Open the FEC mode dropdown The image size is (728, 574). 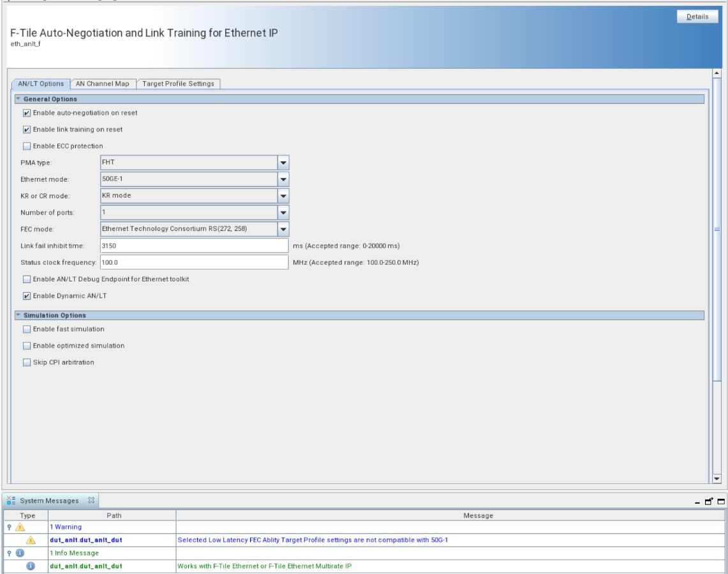pos(283,229)
